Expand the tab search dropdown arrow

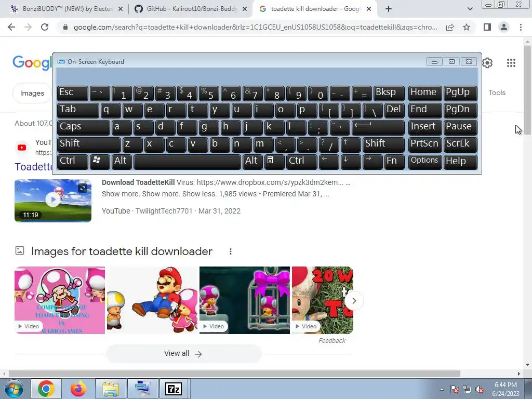click(x=470, y=9)
